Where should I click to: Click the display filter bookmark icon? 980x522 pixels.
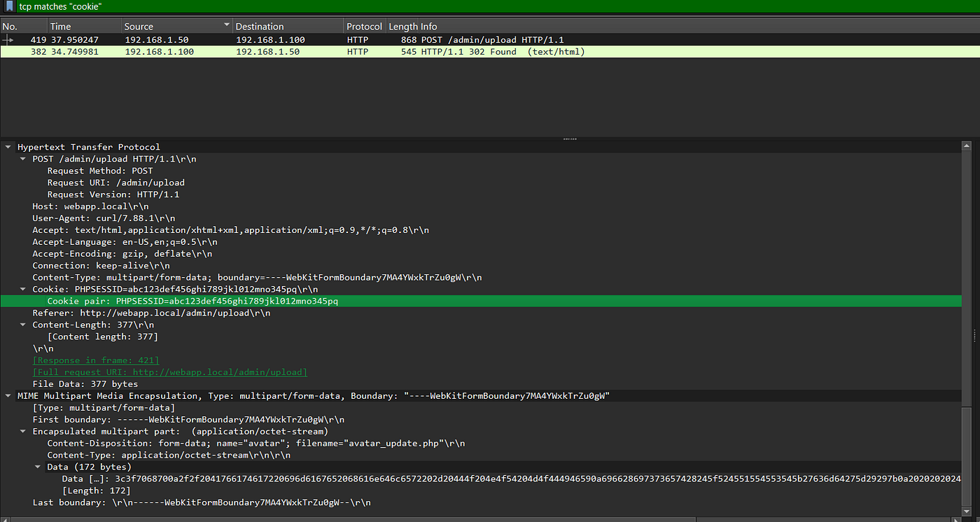[10, 6]
